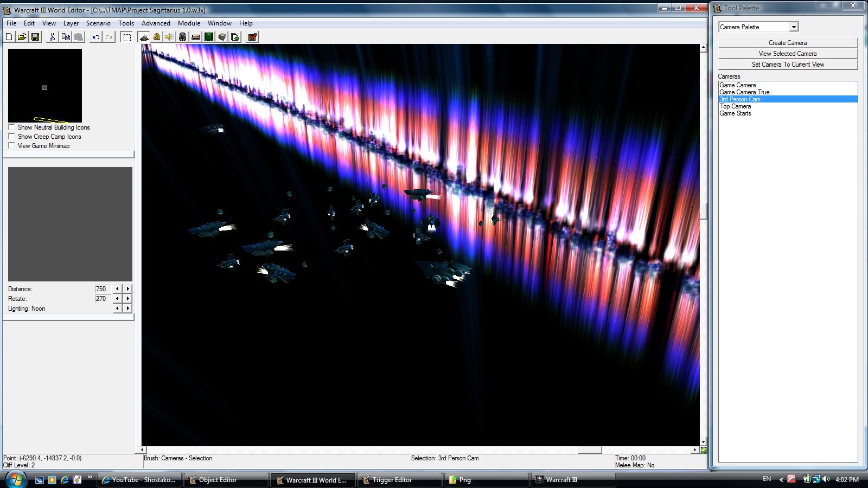
Task: Open the Advanced menu
Action: (x=156, y=23)
